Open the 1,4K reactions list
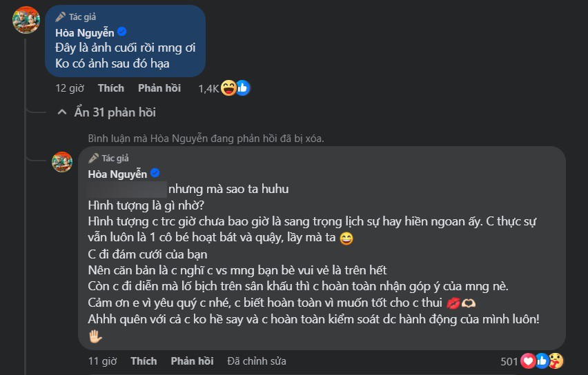This screenshot has height=375, width=588. click(x=208, y=88)
